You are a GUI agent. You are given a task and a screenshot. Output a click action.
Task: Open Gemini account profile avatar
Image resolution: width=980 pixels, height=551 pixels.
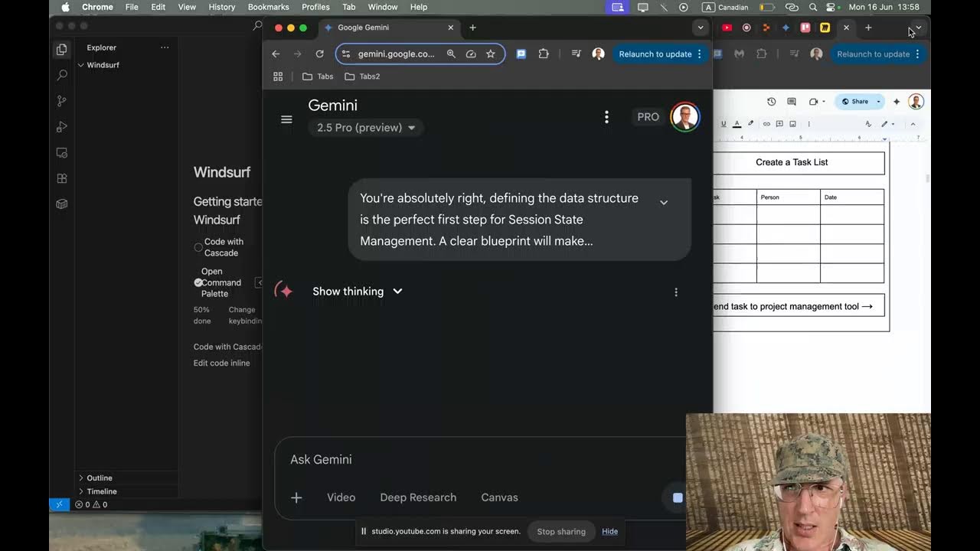pos(684,117)
